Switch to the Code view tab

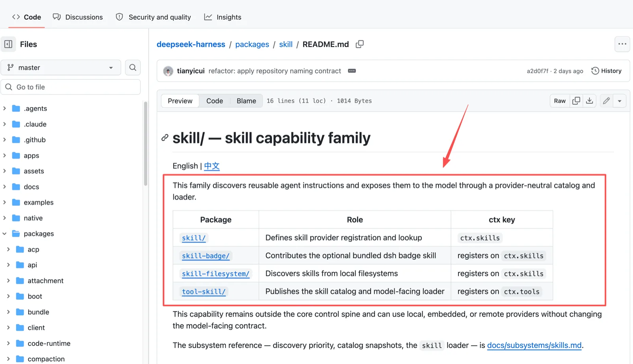(x=214, y=101)
